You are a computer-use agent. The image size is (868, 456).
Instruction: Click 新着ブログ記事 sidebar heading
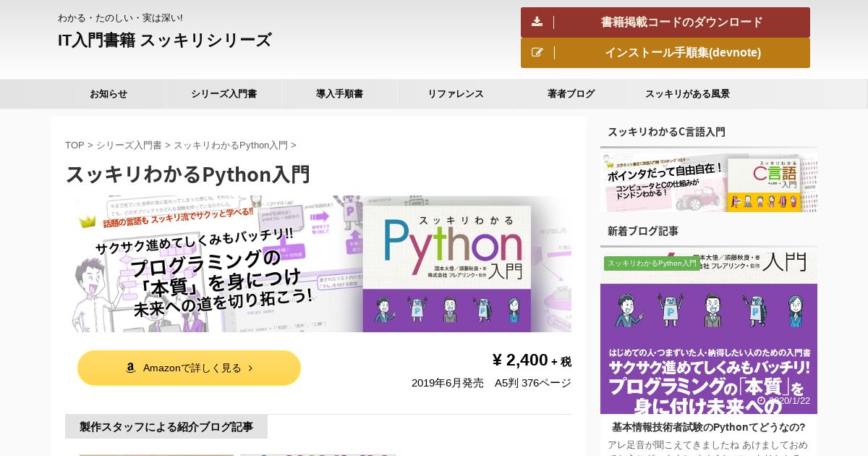[643, 231]
